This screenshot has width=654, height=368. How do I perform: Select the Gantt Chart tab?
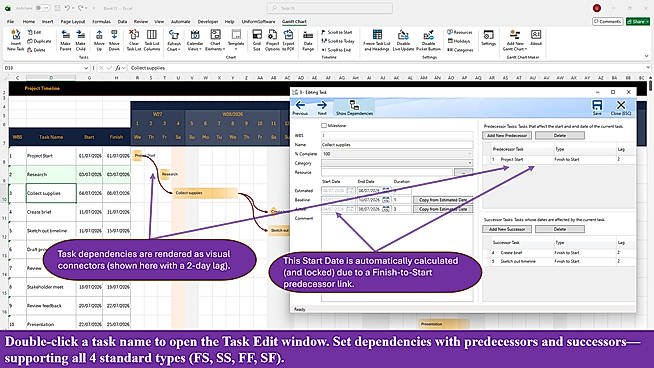click(294, 21)
